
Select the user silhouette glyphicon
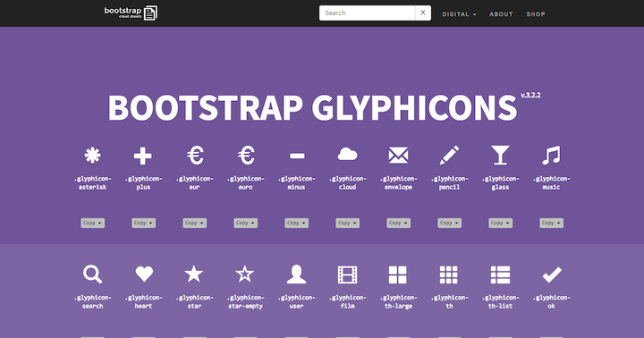point(297,275)
